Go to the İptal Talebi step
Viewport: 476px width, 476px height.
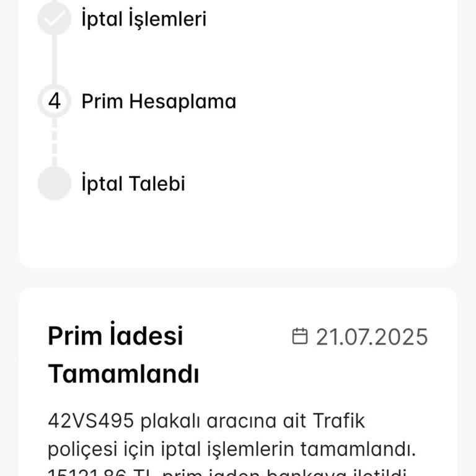pyautogui.click(x=133, y=184)
